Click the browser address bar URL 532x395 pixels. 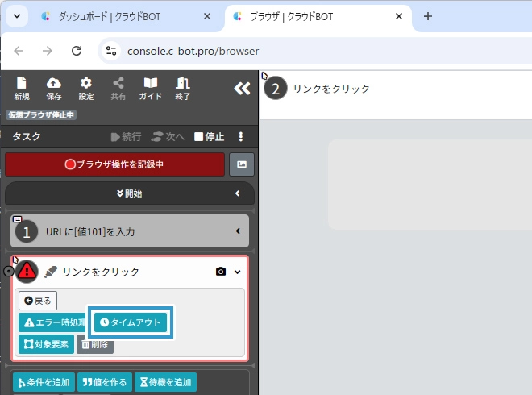click(x=193, y=51)
